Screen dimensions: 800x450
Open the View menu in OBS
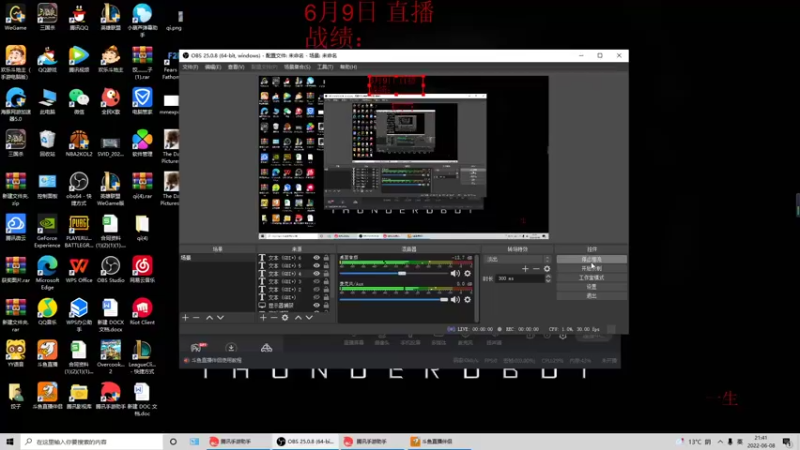tap(236, 67)
